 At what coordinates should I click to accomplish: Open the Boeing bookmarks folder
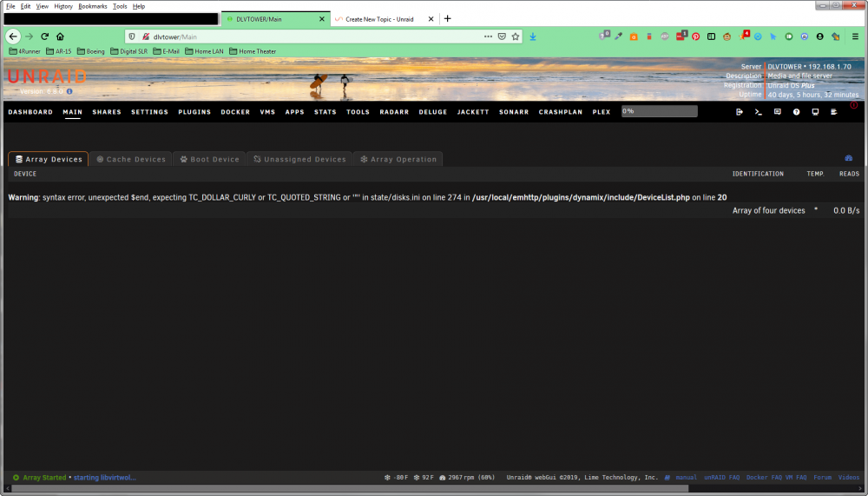coord(91,51)
